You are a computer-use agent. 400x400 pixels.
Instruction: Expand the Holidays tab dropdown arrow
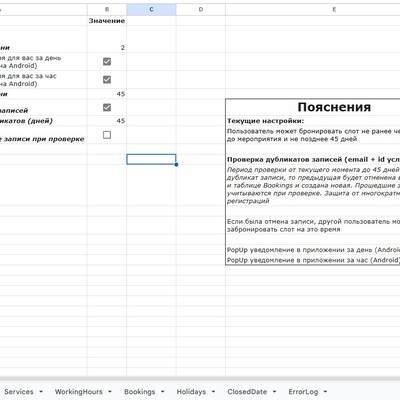point(213,392)
